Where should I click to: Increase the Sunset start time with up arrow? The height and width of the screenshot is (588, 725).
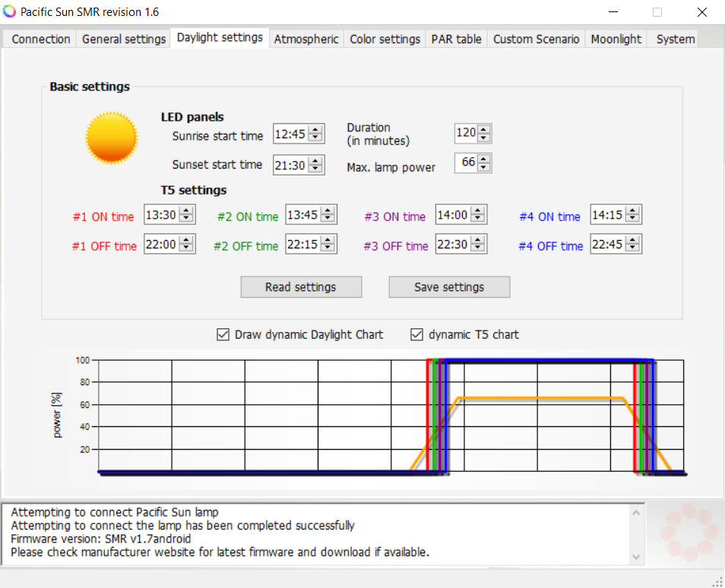tap(315, 160)
